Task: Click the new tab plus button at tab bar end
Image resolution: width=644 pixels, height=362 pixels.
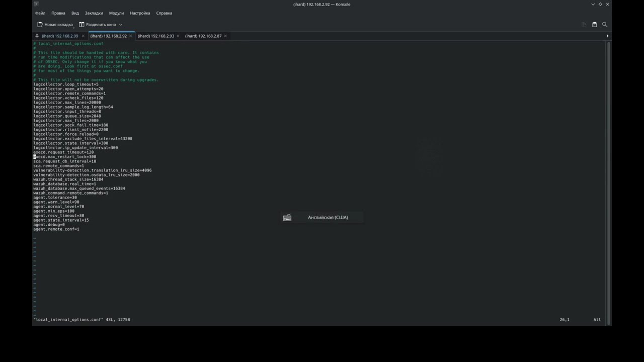Action: pos(607,36)
